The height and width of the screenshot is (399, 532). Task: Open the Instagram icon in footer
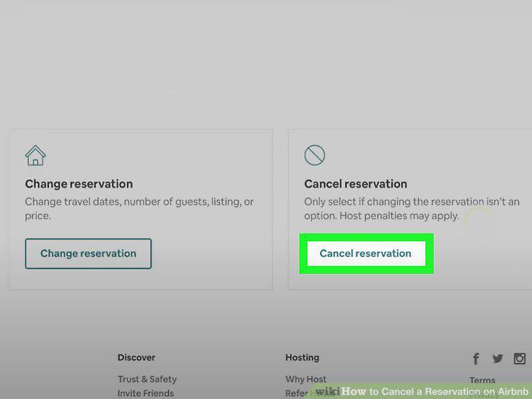pyautogui.click(x=520, y=358)
